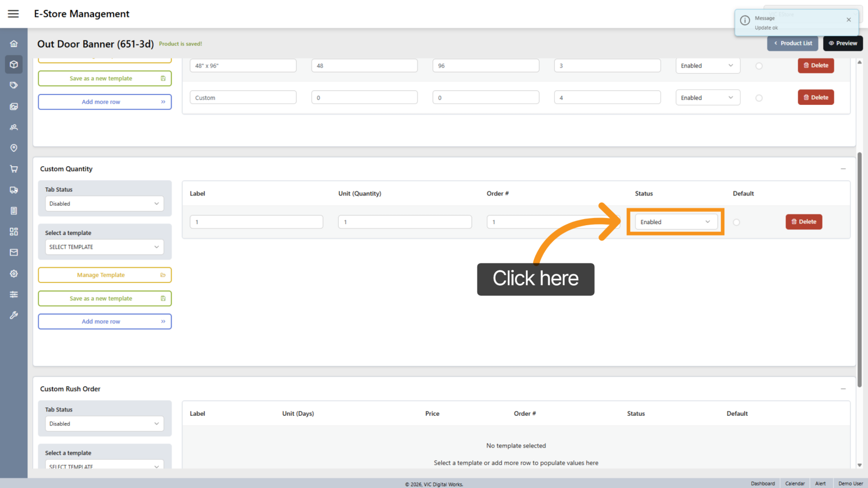Open Status dropdown in Custom Quantity row
The height and width of the screenshot is (488, 868).
pos(675,222)
